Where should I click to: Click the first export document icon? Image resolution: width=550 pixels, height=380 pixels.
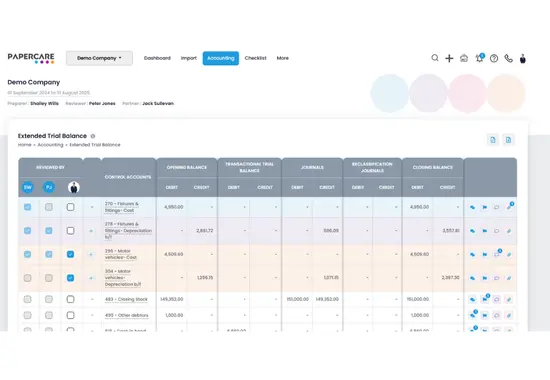pos(493,140)
